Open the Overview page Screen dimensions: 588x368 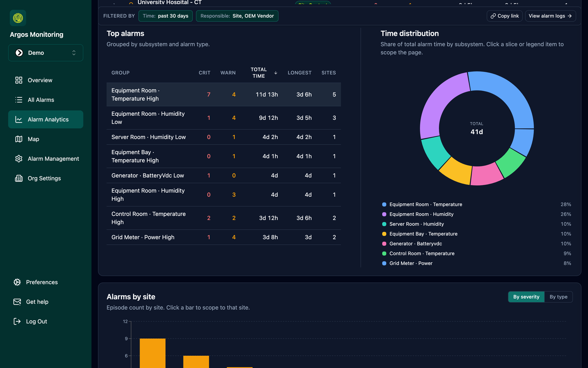pos(46,80)
